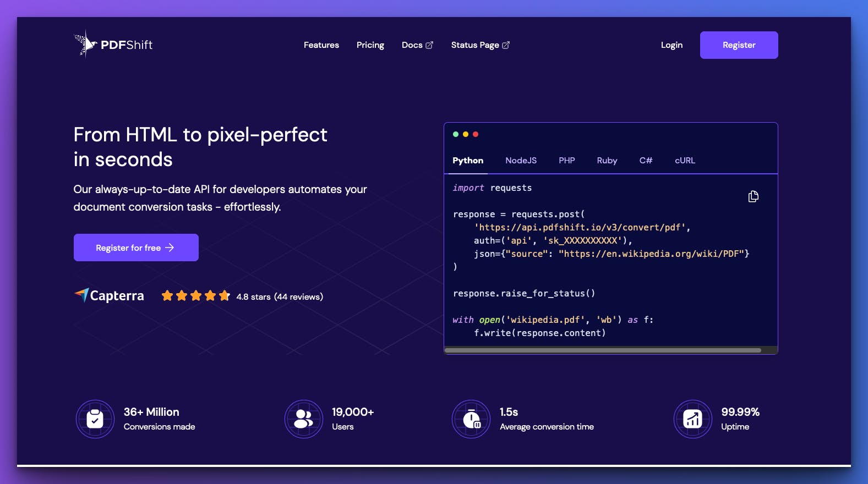Click the Register button in header

pyautogui.click(x=739, y=45)
